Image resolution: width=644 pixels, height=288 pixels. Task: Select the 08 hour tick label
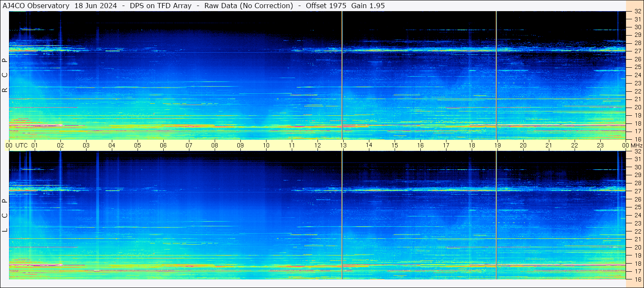pyautogui.click(x=215, y=145)
